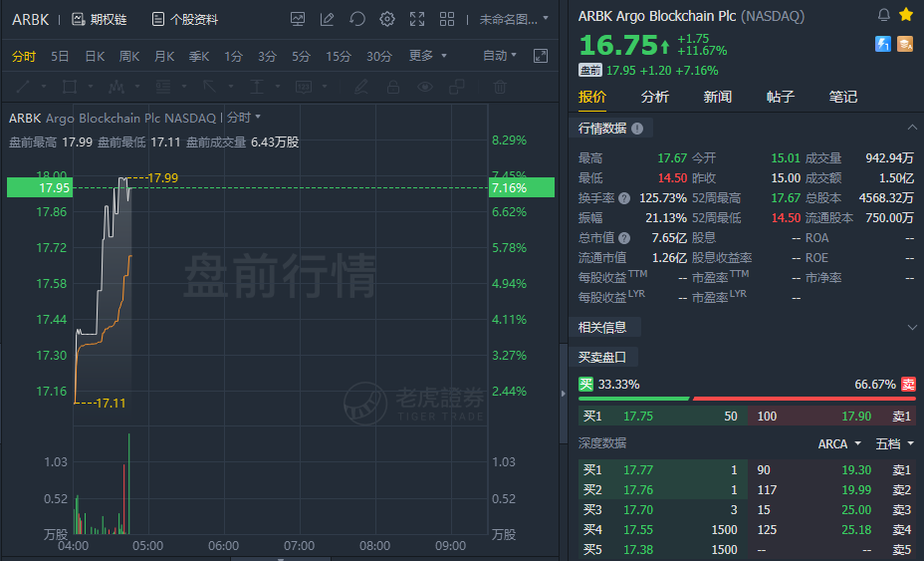This screenshot has height=561, width=924.
Task: Open the 帖子 tab
Action: point(781,97)
